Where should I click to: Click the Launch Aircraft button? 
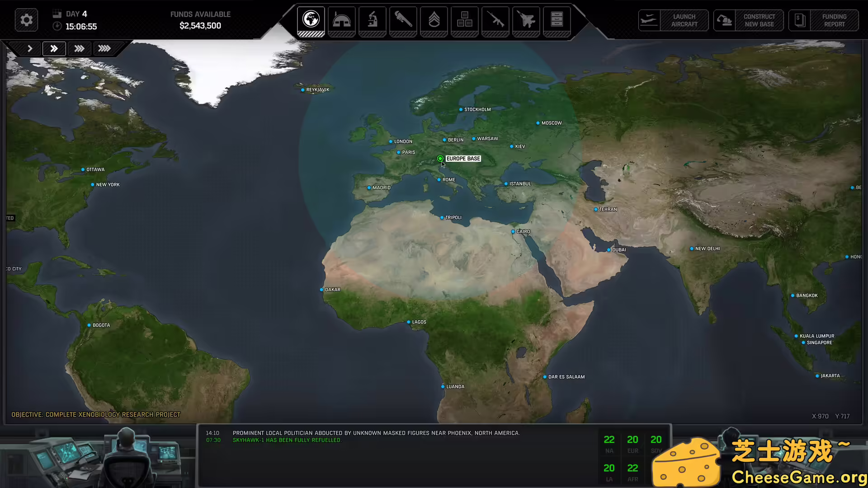(673, 20)
